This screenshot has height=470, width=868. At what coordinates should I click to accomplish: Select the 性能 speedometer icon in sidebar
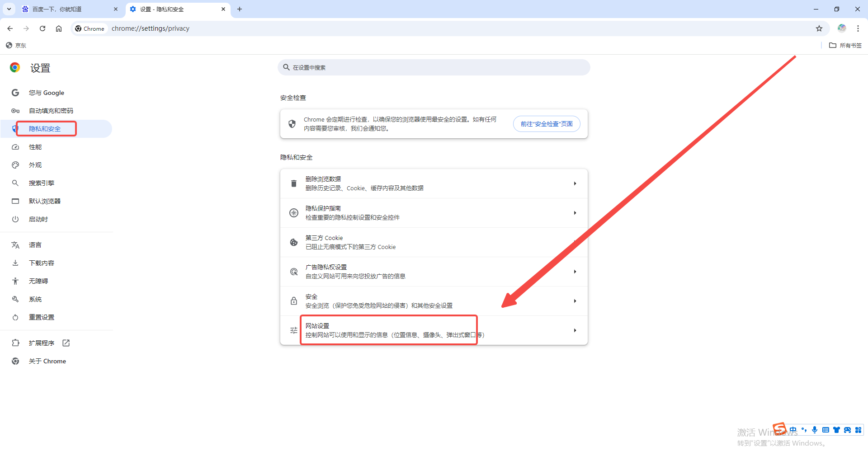15,146
